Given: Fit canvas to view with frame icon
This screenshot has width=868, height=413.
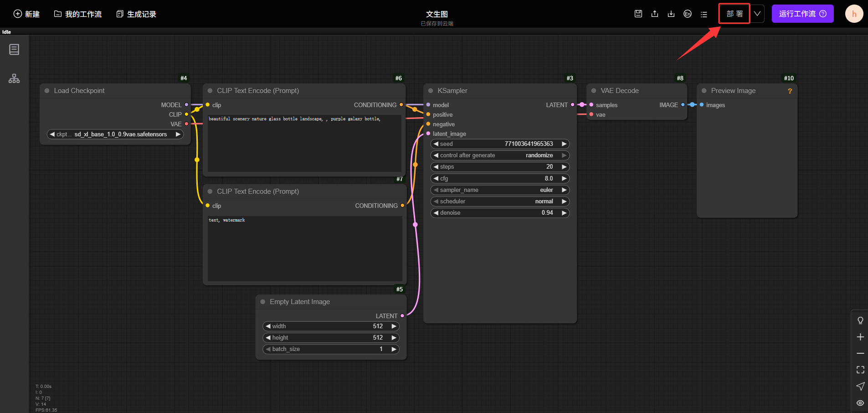Looking at the screenshot, I should tap(860, 370).
